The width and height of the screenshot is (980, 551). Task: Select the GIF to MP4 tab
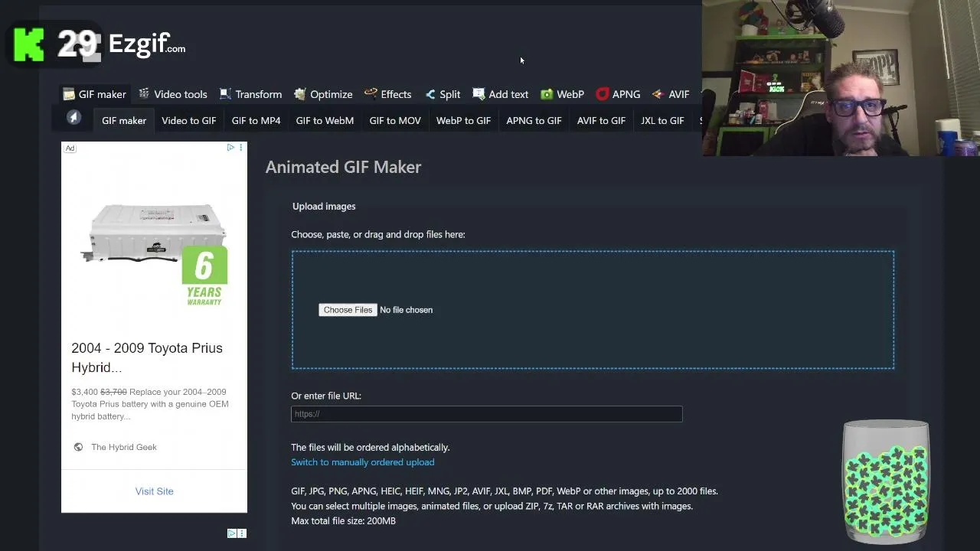[256, 120]
